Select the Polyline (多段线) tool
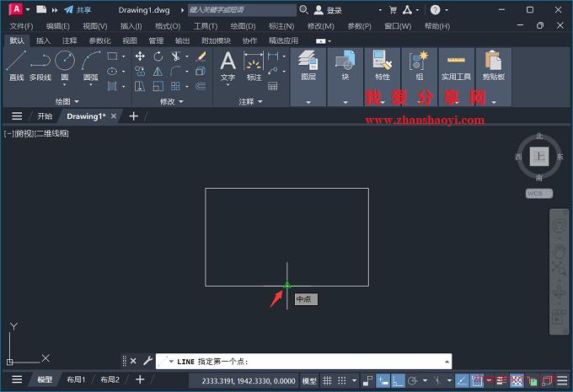Image resolution: width=573 pixels, height=392 pixels. [x=40, y=66]
